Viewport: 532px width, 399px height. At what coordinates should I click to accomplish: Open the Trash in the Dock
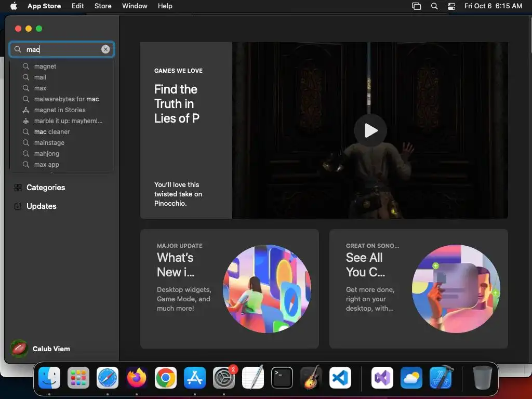[482, 378]
